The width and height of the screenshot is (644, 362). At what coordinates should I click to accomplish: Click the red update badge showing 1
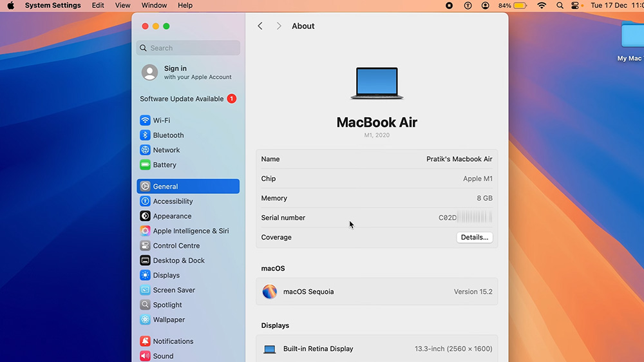pos(232,99)
